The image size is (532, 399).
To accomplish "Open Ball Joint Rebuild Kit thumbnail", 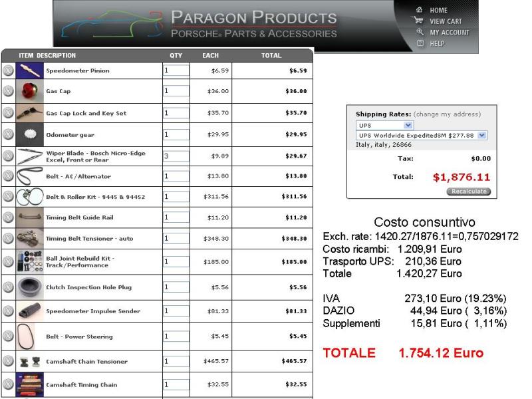I will (x=30, y=261).
